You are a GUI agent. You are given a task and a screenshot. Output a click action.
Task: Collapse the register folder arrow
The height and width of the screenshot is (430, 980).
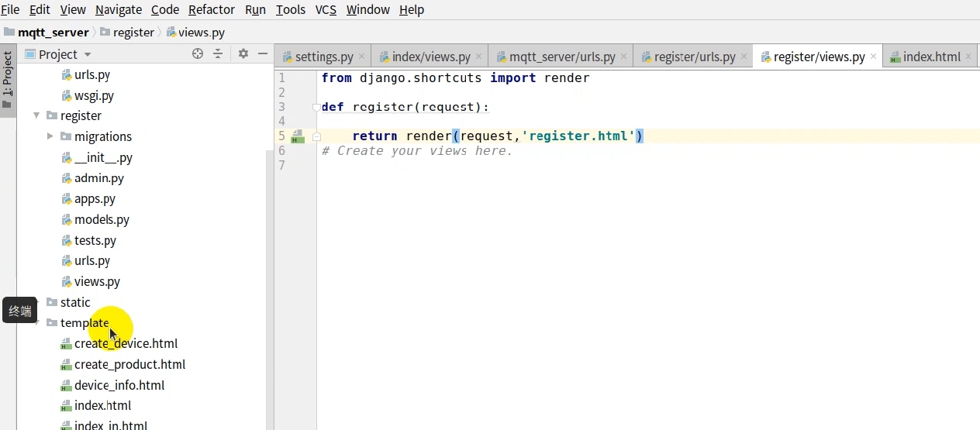[36, 115]
